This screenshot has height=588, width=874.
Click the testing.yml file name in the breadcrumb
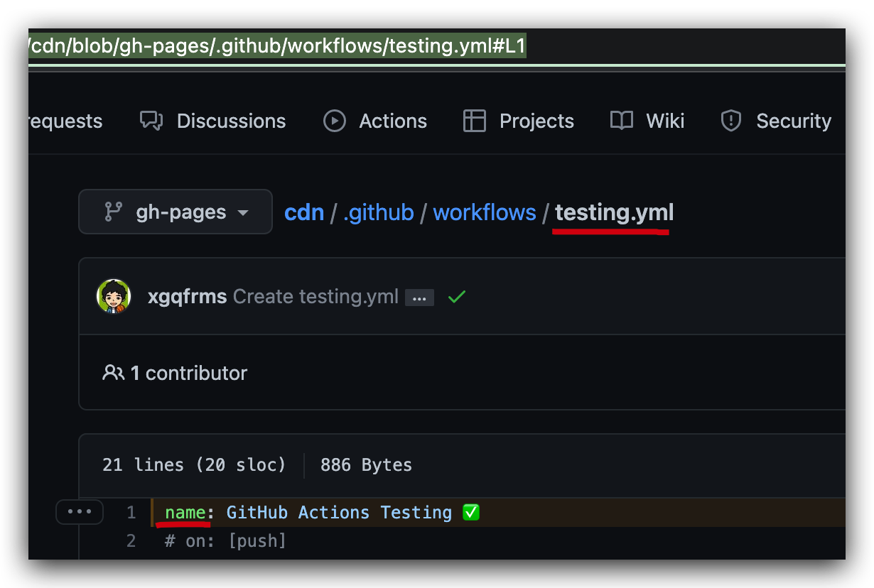(615, 212)
